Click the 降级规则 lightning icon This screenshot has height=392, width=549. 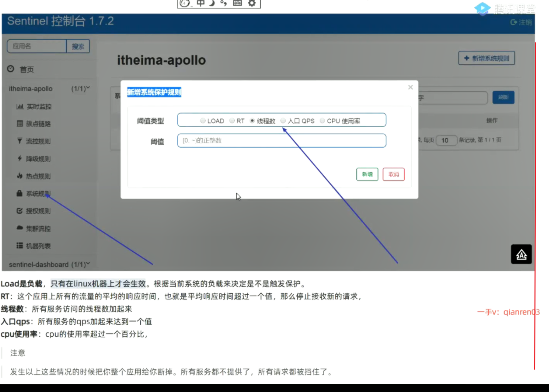(19, 158)
